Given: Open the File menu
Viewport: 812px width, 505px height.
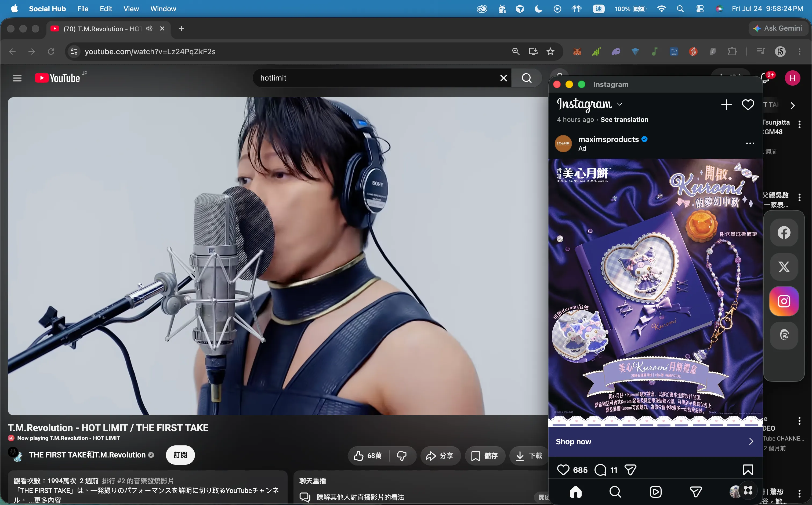Looking at the screenshot, I should click(82, 9).
